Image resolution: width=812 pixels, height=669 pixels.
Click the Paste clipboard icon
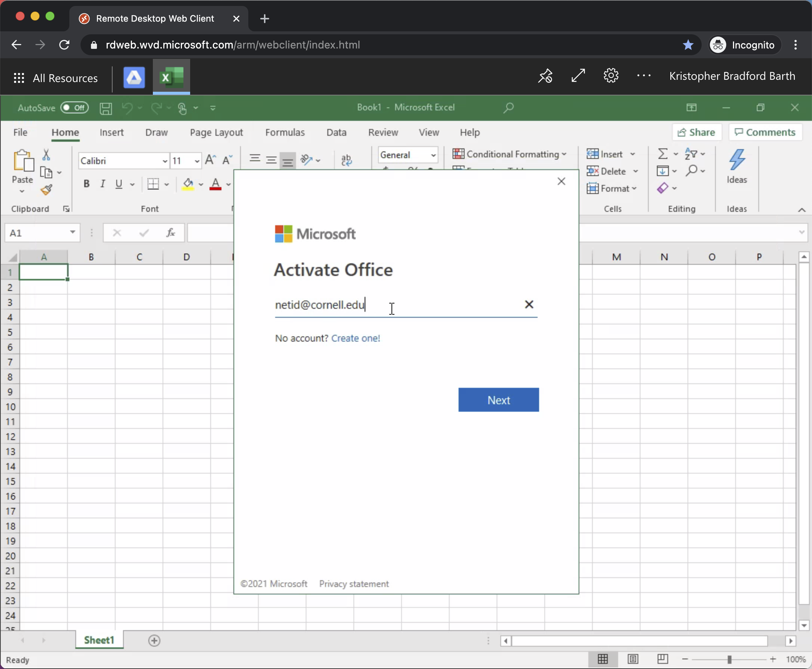pos(23,160)
